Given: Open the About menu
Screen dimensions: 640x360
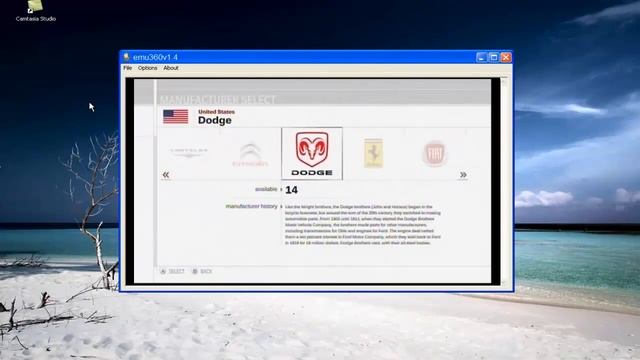Looking at the screenshot, I should pos(171,68).
